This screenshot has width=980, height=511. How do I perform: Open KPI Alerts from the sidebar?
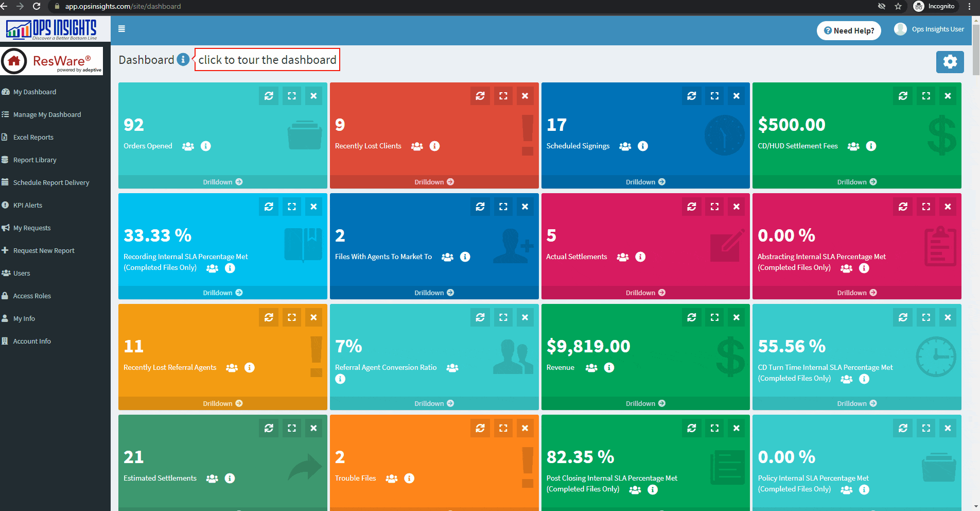pyautogui.click(x=27, y=205)
